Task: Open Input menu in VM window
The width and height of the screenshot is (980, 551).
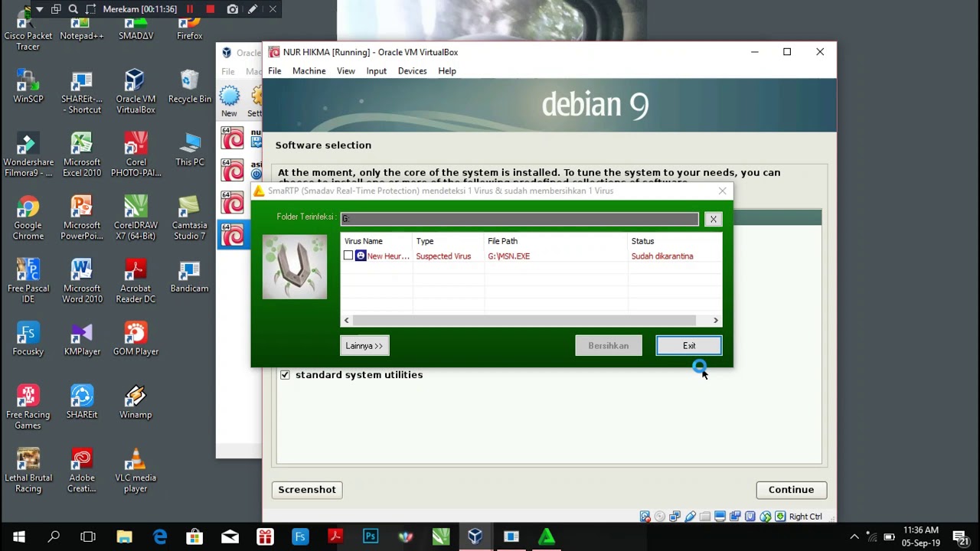Action: [376, 71]
